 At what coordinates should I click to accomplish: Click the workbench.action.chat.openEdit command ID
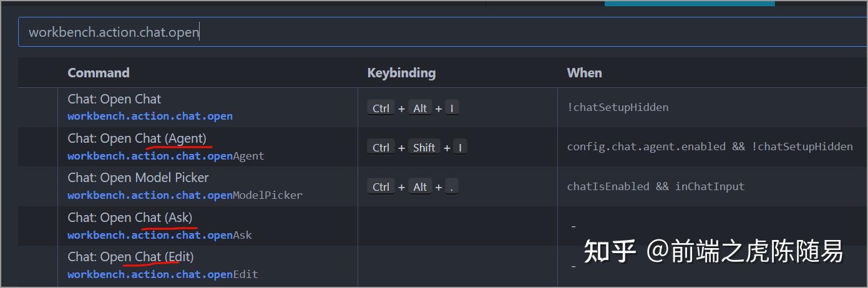(162, 274)
